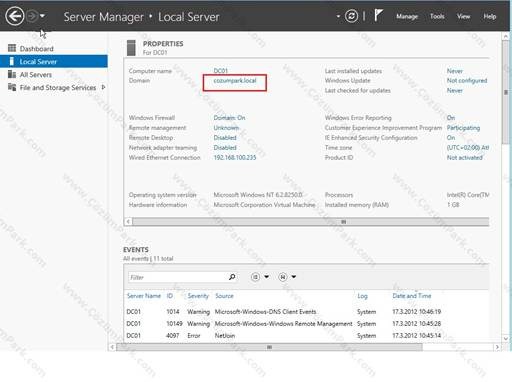Click the bottom horizontal scrollbar thumb
The height and width of the screenshot is (382, 512).
pyautogui.click(x=269, y=347)
